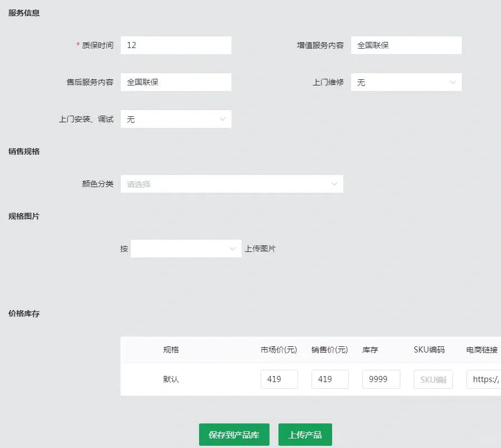The width and height of the screenshot is (501, 448).
Task: Click the 售后服务内容 text field
Action: [176, 82]
